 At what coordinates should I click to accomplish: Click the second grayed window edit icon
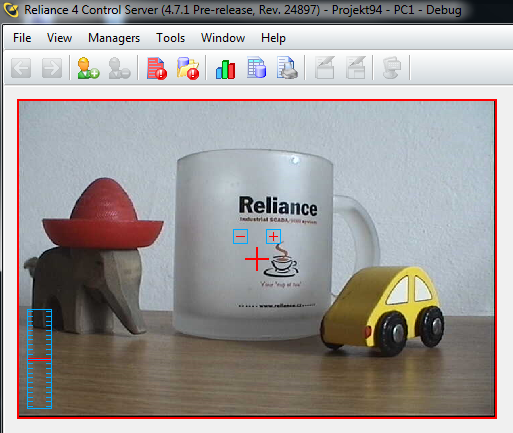coord(356,68)
